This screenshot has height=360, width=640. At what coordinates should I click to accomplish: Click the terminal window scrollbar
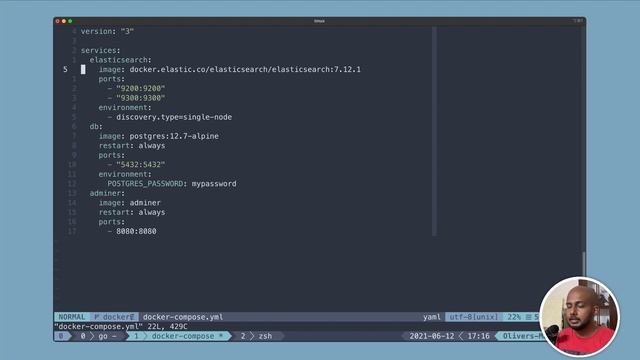[584, 263]
